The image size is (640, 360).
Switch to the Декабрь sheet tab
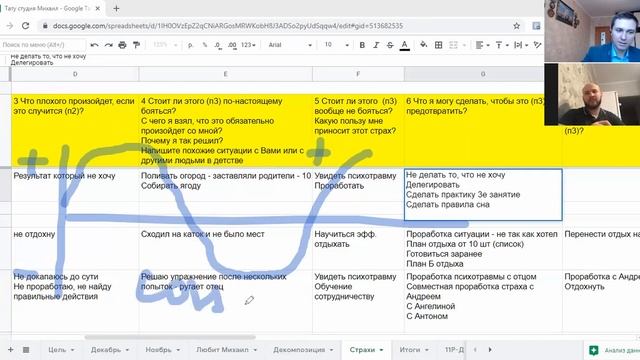pyautogui.click(x=106, y=350)
